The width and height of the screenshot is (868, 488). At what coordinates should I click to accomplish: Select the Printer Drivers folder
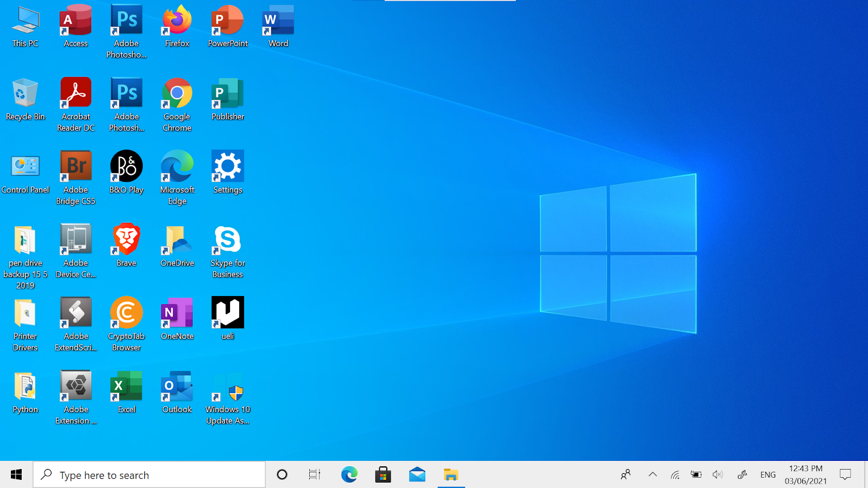(x=25, y=324)
